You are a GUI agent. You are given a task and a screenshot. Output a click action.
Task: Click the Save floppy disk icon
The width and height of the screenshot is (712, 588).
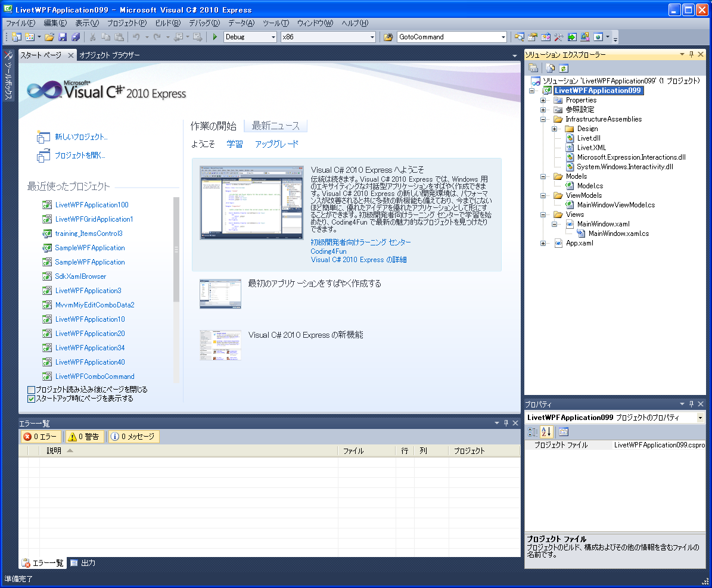point(63,37)
